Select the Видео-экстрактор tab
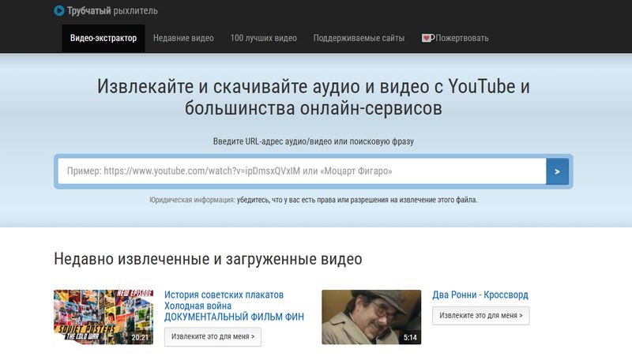Image resolution: width=632 pixels, height=364 pixels. pyautogui.click(x=103, y=38)
